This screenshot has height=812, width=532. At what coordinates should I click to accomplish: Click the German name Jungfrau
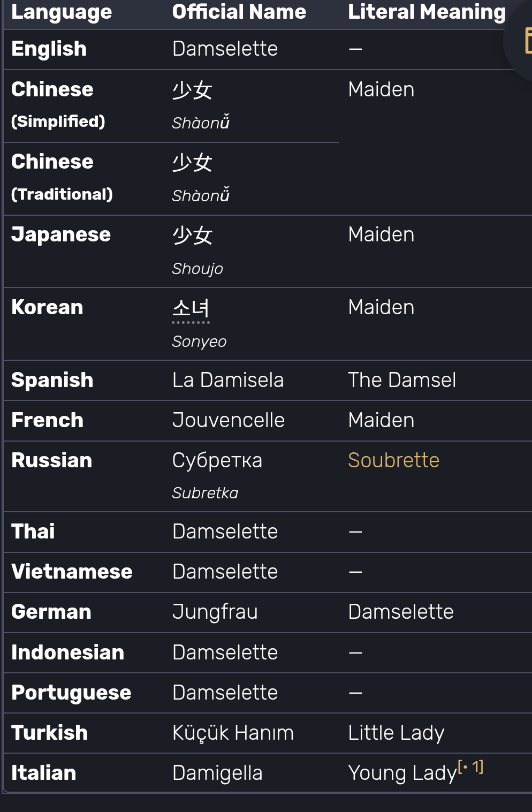coord(215,612)
